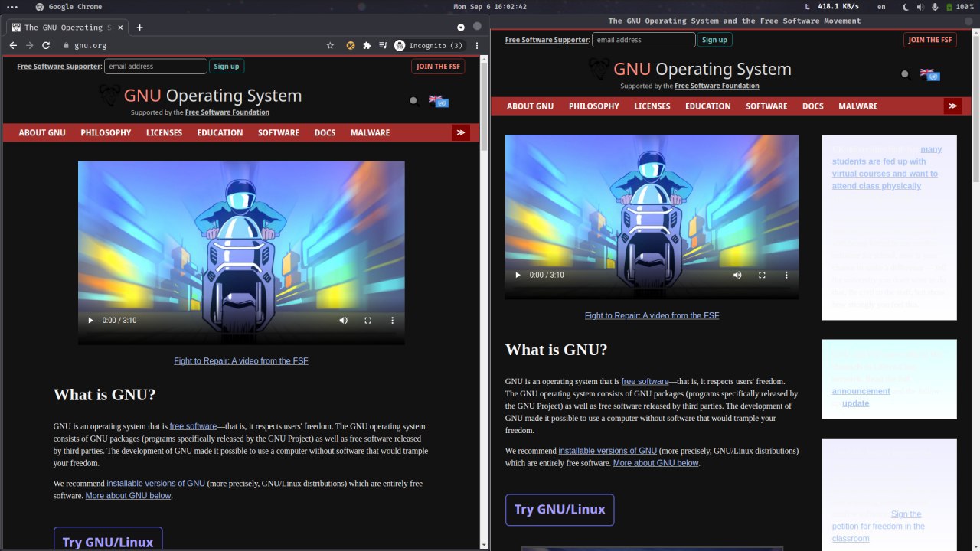980x551 pixels.
Task: Mute the video in the Chrome window
Action: [x=343, y=320]
